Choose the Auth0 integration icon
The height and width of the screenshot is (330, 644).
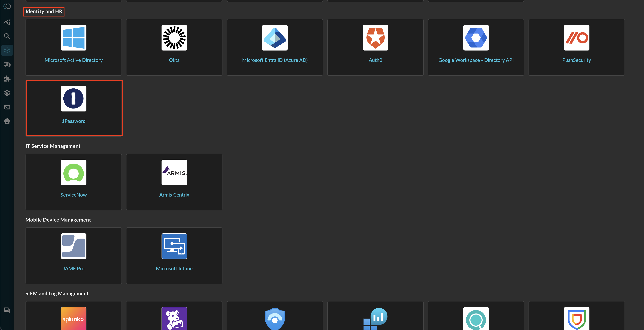(375, 38)
